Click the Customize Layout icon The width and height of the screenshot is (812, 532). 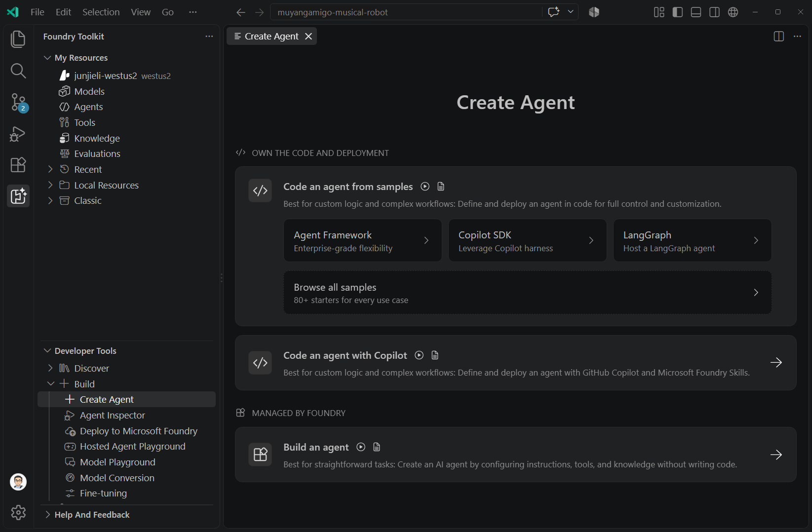pyautogui.click(x=659, y=12)
